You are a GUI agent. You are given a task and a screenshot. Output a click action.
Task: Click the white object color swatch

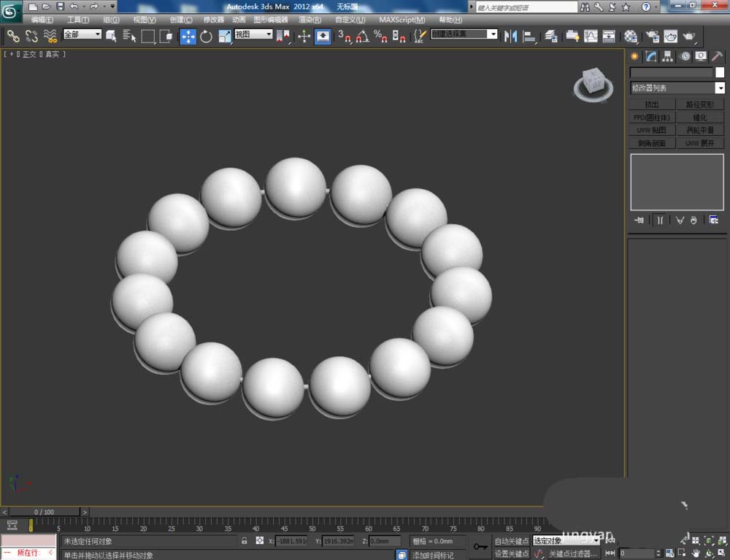click(720, 72)
